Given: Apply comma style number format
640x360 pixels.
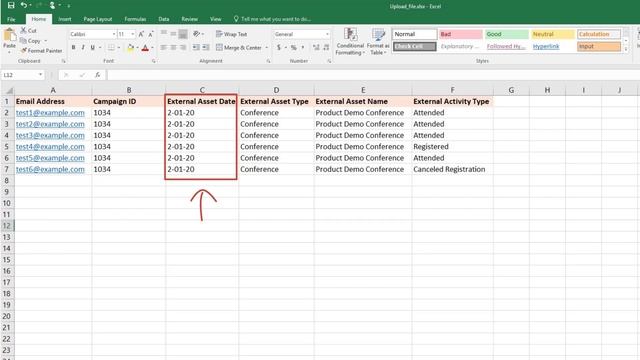Looking at the screenshot, I should pyautogui.click(x=303, y=48).
